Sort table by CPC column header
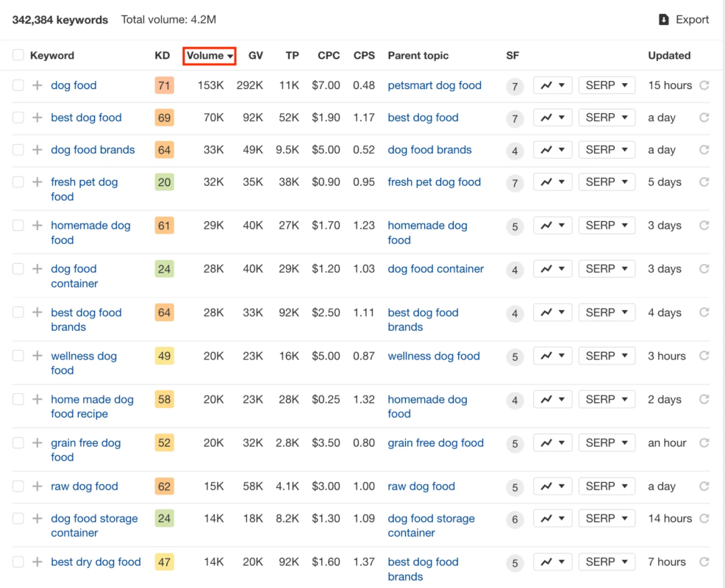The width and height of the screenshot is (725, 588). pos(329,55)
